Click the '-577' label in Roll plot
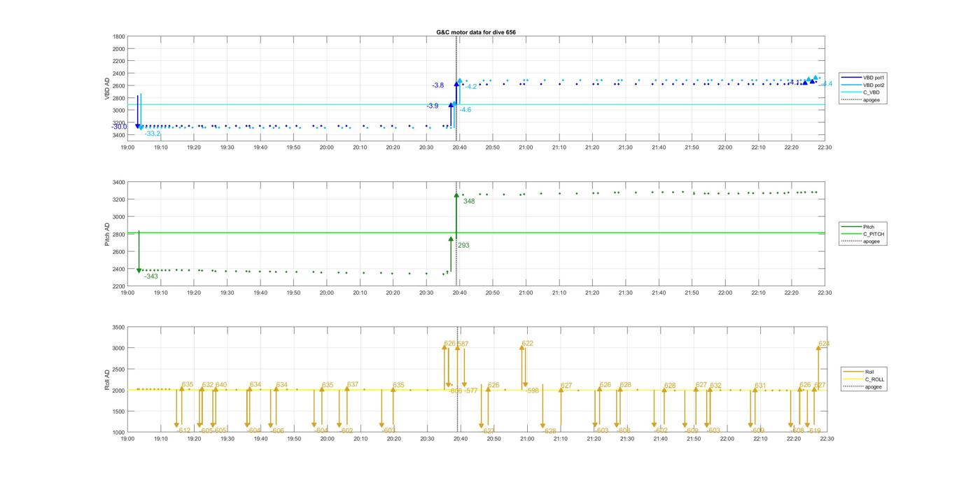 pyautogui.click(x=470, y=391)
